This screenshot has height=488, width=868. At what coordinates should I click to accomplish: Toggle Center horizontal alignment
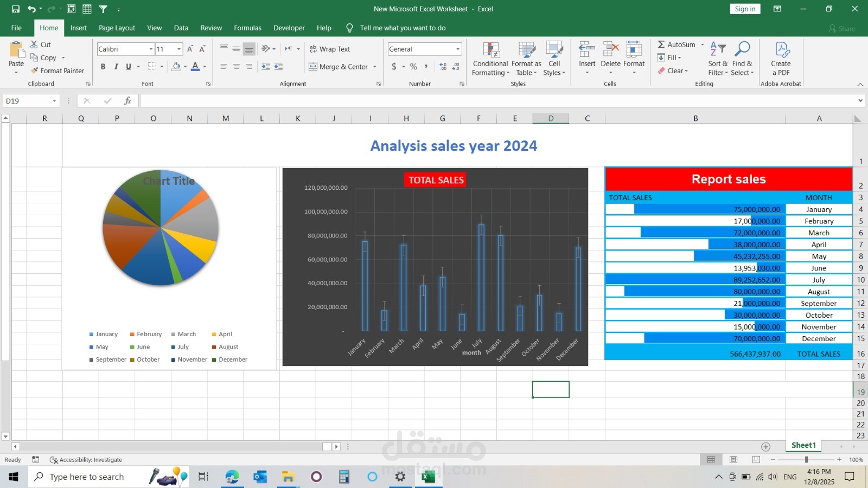[x=237, y=67]
